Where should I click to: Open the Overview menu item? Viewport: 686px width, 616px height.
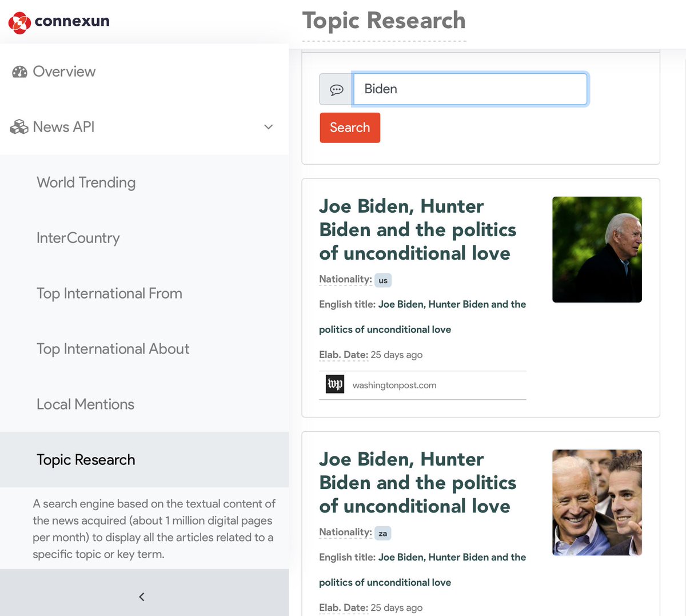click(144, 71)
